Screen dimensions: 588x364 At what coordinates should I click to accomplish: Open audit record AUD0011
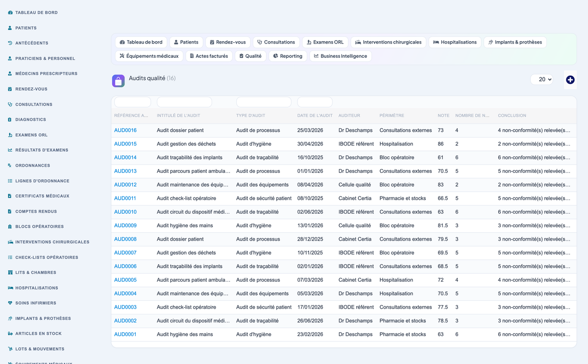coord(125,198)
